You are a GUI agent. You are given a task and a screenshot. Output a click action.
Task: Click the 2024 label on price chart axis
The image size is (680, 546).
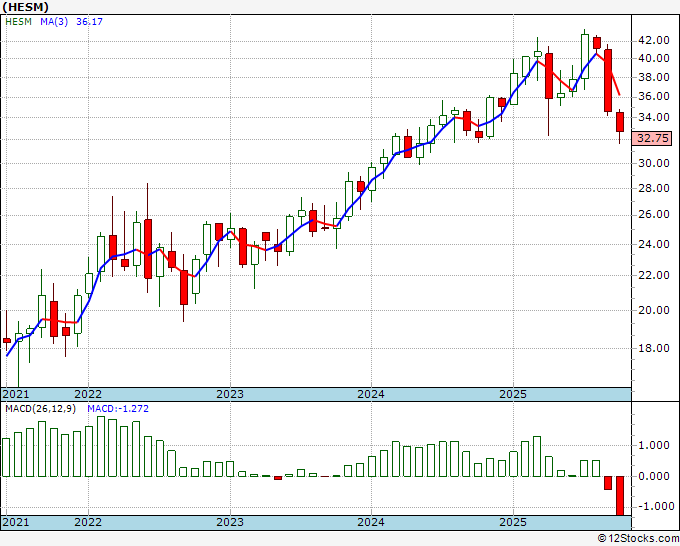tap(371, 394)
